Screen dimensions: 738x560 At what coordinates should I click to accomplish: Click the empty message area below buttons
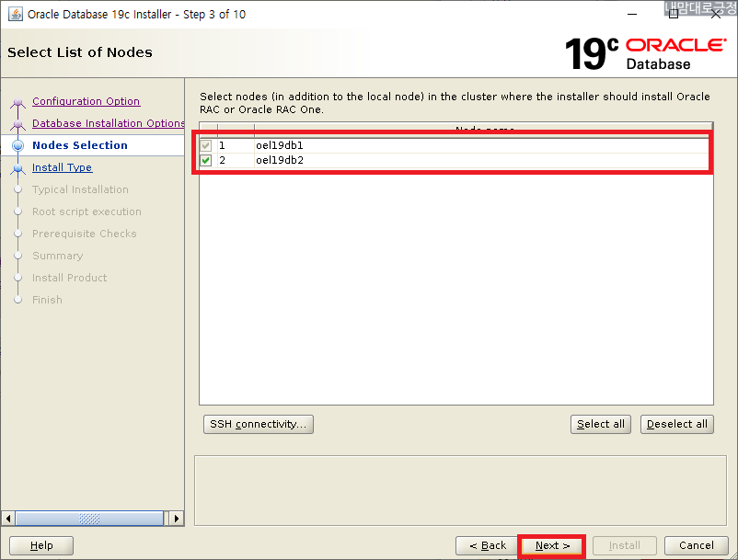coord(460,490)
